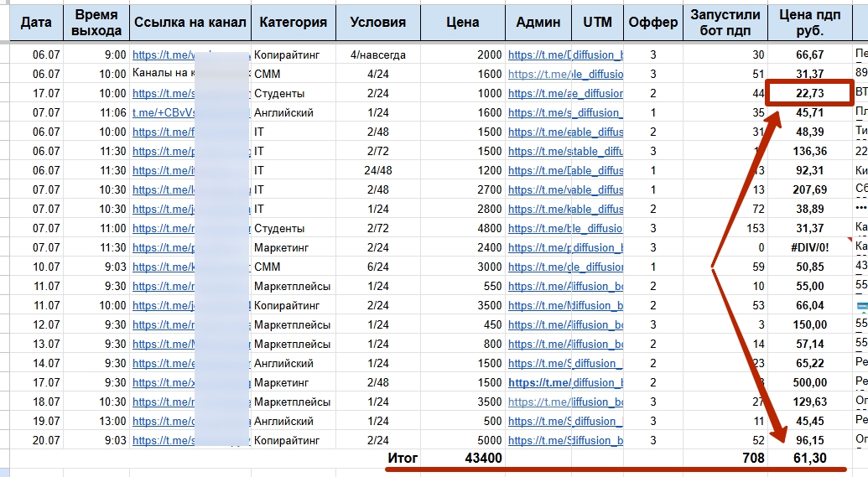Open admin link in the 2000 price row

click(539, 54)
